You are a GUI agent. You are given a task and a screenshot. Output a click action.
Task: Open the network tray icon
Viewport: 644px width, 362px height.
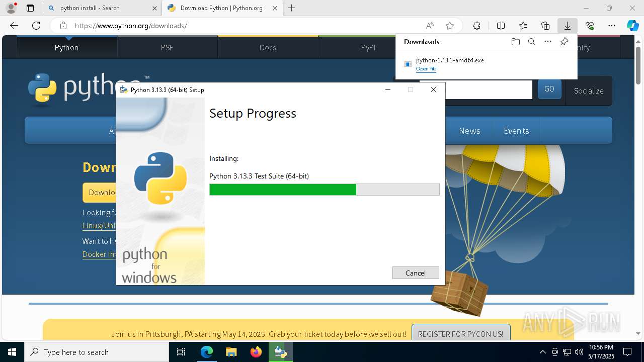(x=567, y=352)
